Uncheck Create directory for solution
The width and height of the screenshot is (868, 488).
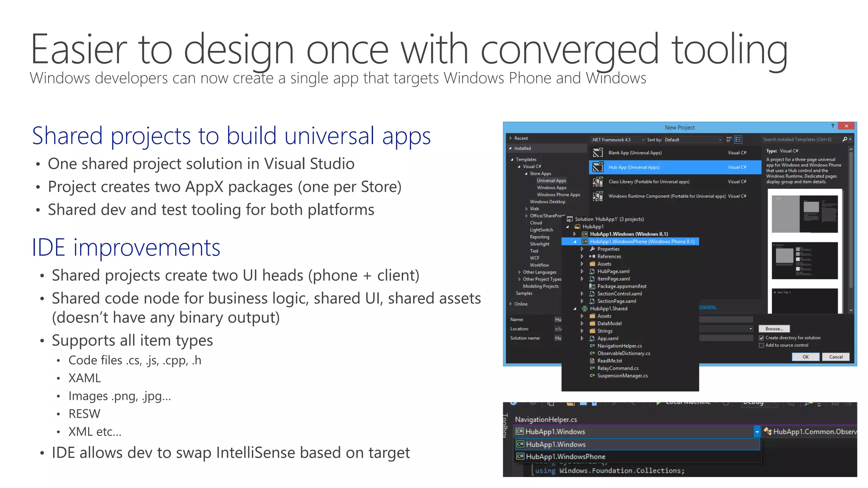click(762, 338)
